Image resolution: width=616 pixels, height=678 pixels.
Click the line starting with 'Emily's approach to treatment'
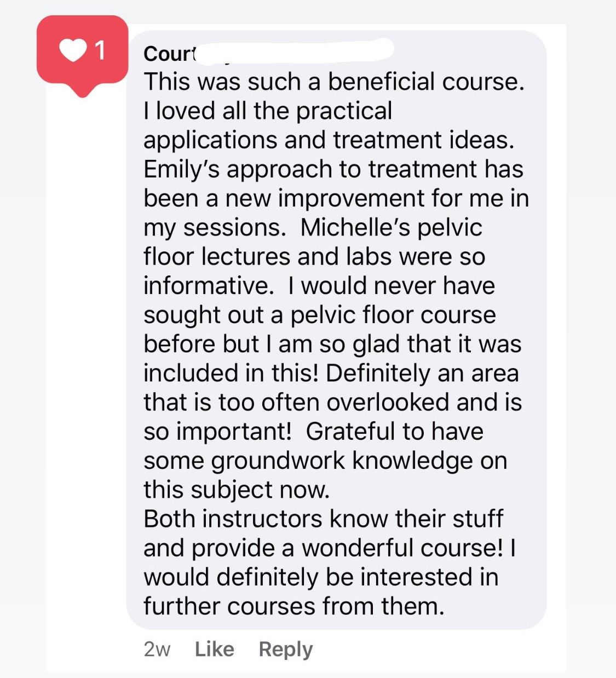[x=333, y=170]
